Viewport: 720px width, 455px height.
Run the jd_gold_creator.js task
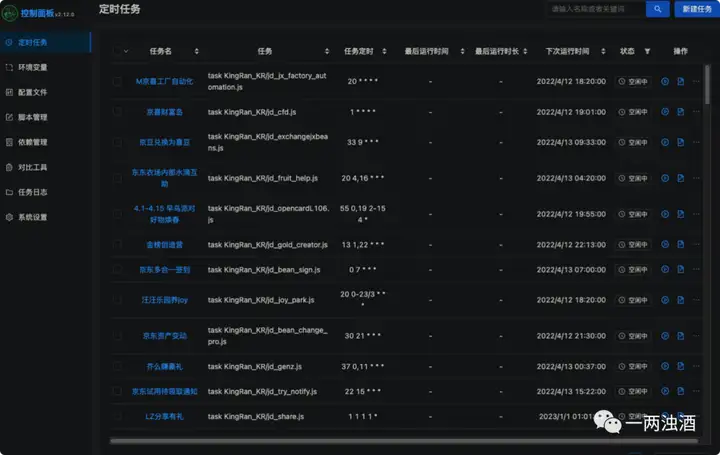coord(665,244)
